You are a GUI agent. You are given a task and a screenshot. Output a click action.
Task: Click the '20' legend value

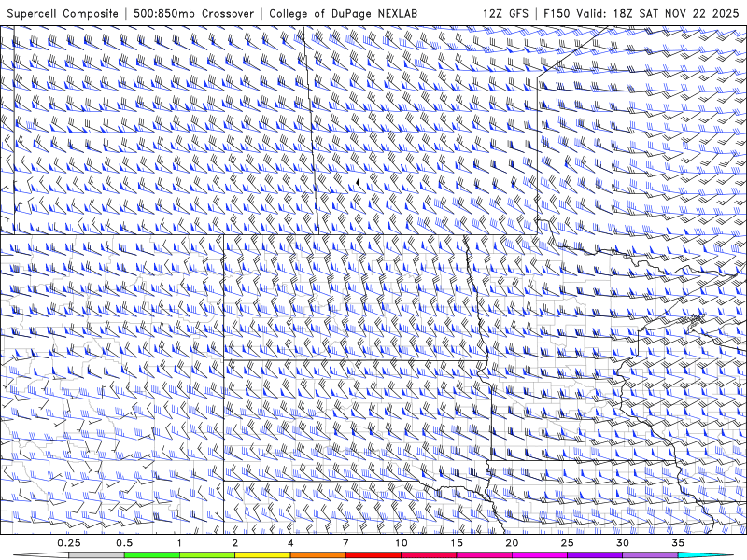pyautogui.click(x=512, y=543)
